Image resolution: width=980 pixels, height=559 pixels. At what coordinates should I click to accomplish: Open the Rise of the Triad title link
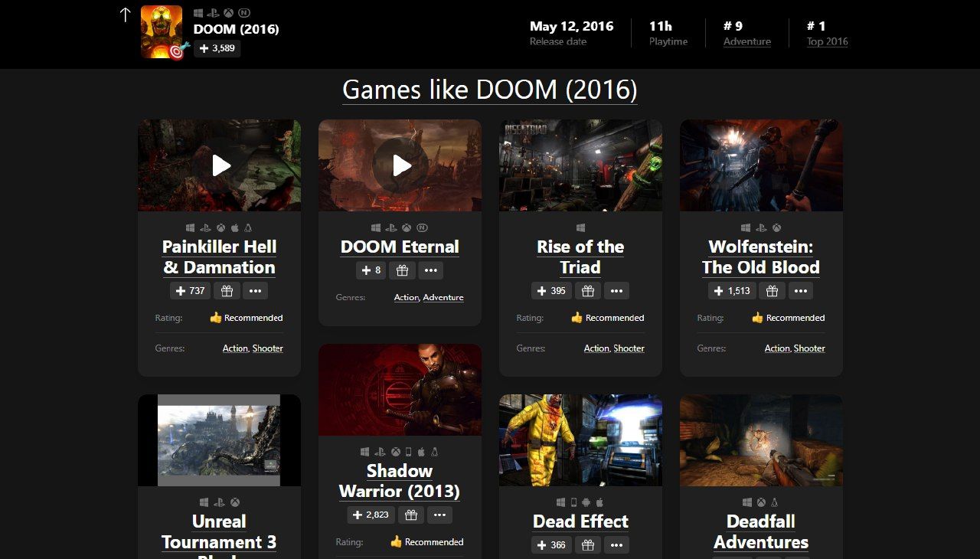(580, 257)
